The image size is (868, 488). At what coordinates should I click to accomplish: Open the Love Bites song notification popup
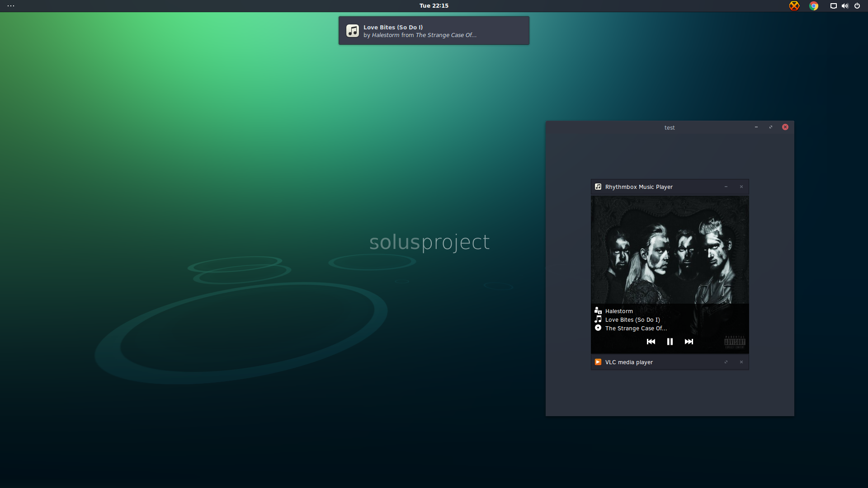click(x=434, y=31)
